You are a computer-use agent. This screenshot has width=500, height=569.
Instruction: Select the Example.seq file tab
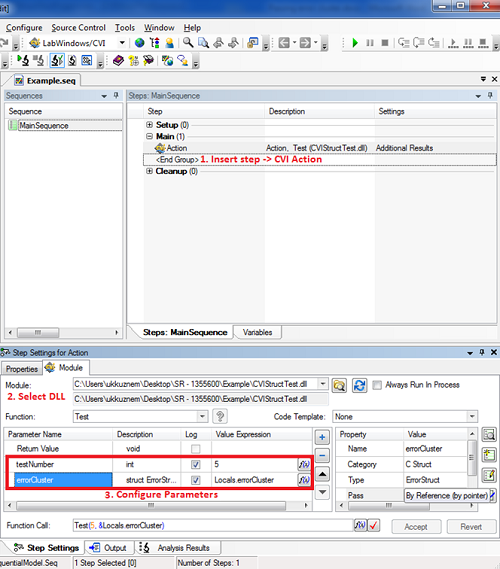point(46,81)
